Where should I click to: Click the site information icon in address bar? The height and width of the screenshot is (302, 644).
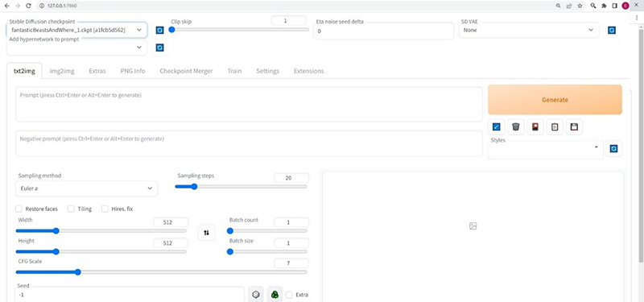(42, 6)
